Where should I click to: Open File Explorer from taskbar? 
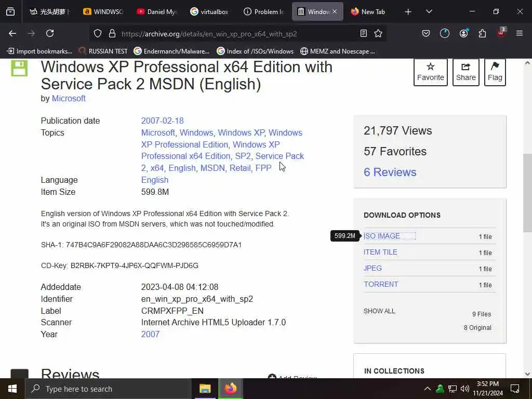point(205,389)
